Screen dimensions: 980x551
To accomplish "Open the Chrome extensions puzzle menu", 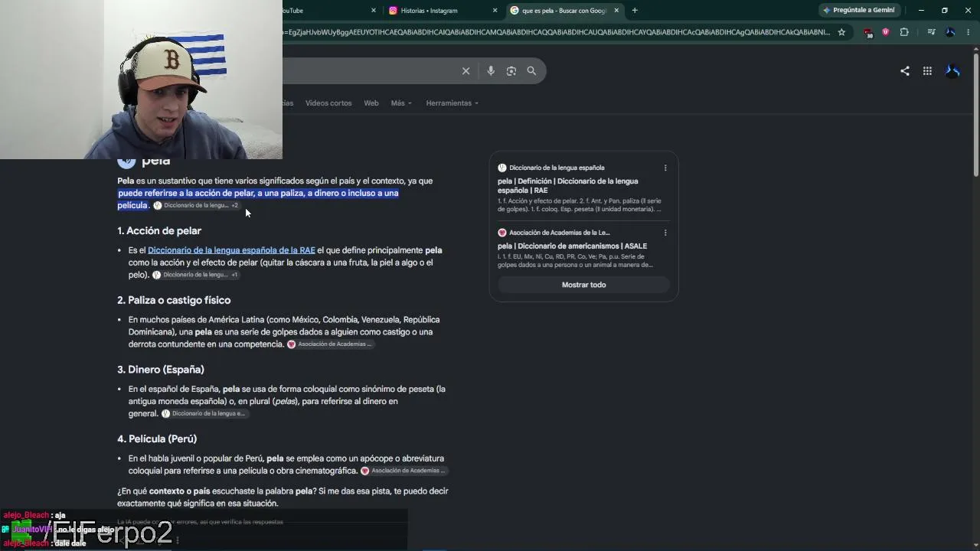I will [x=904, y=32].
